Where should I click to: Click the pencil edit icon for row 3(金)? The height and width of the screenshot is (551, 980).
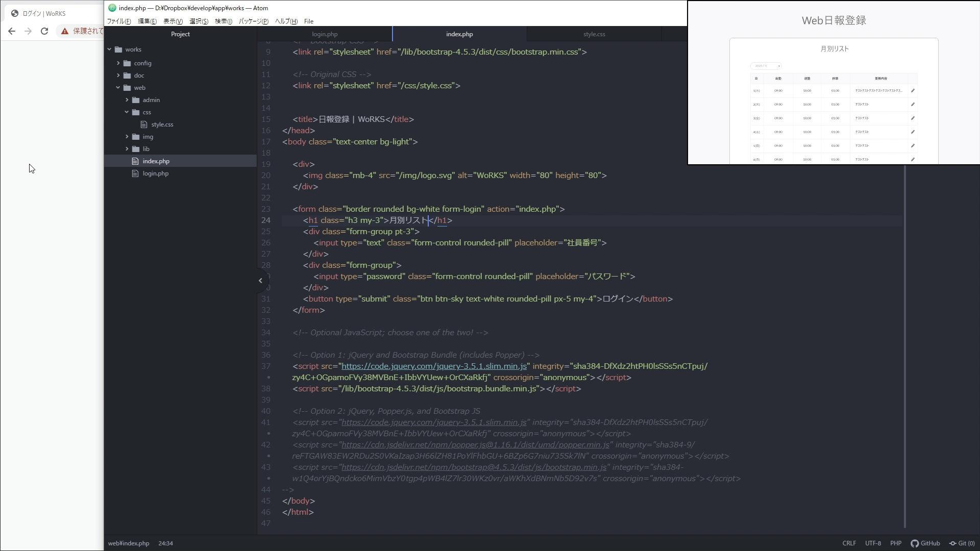(x=913, y=118)
